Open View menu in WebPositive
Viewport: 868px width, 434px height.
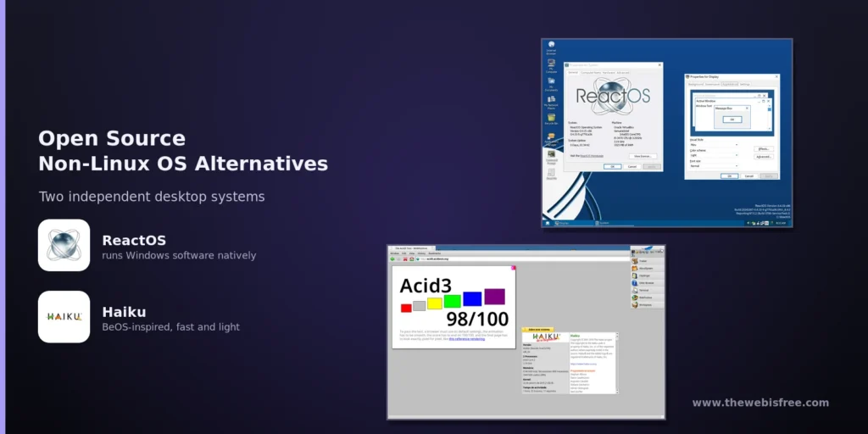click(412, 253)
